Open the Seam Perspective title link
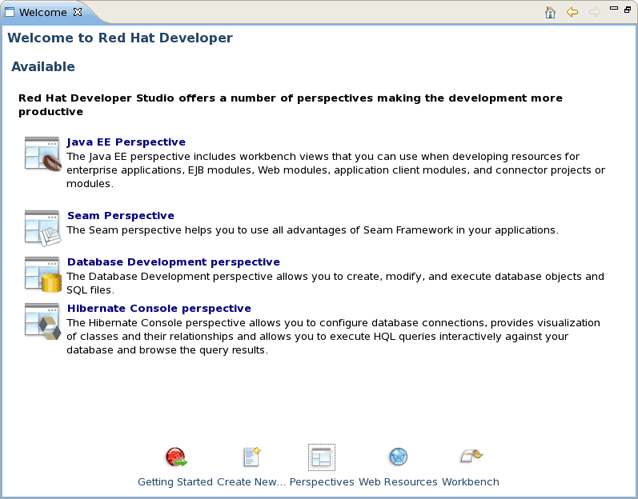The height and width of the screenshot is (499, 638). 120,215
